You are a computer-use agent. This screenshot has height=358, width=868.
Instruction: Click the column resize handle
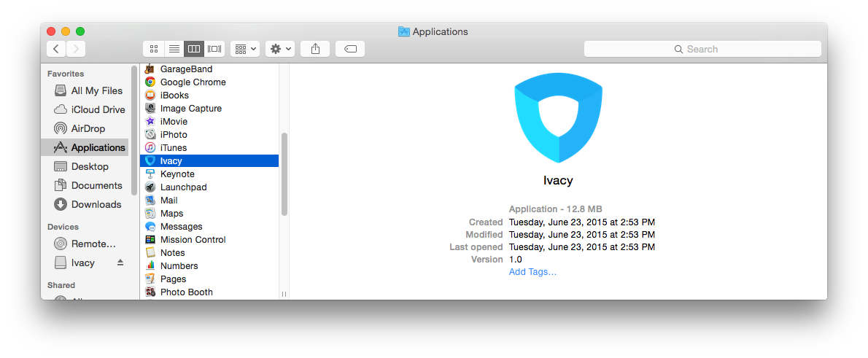click(x=284, y=295)
